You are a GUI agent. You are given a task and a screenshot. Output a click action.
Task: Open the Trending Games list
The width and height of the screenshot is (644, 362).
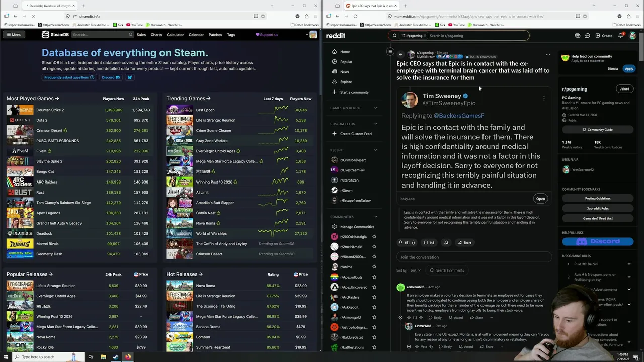pos(188,99)
